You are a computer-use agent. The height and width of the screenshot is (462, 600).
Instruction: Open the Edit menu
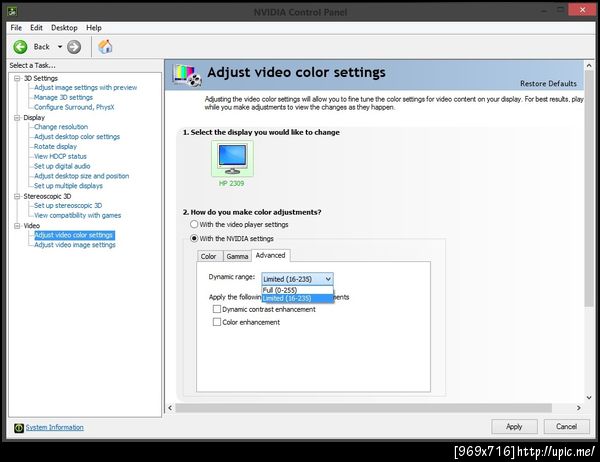click(x=36, y=28)
